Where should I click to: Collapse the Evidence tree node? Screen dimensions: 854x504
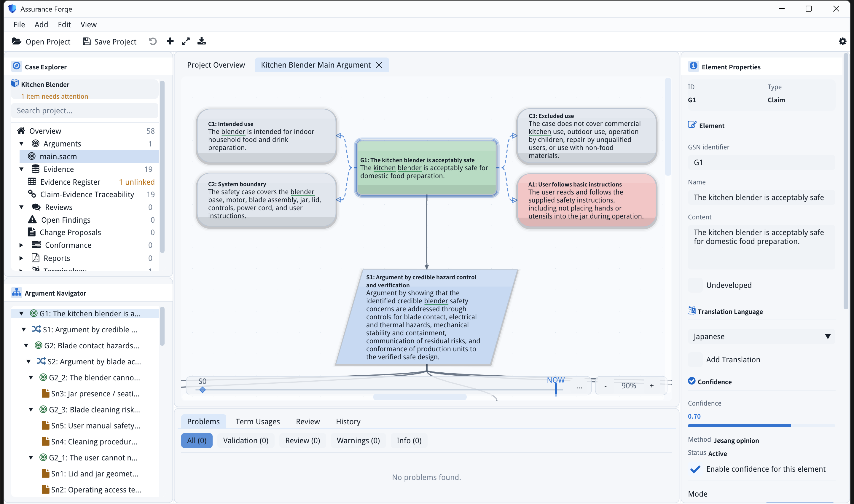point(21,169)
